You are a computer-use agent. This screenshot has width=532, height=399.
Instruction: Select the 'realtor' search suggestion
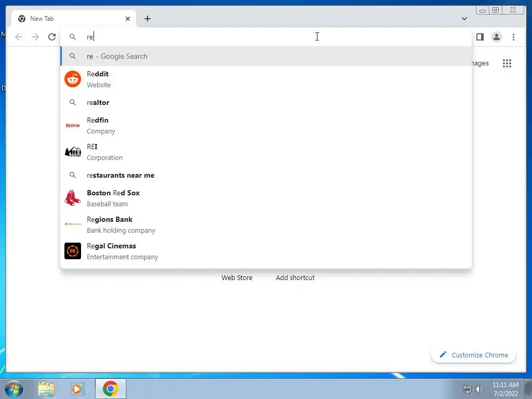pos(266,102)
